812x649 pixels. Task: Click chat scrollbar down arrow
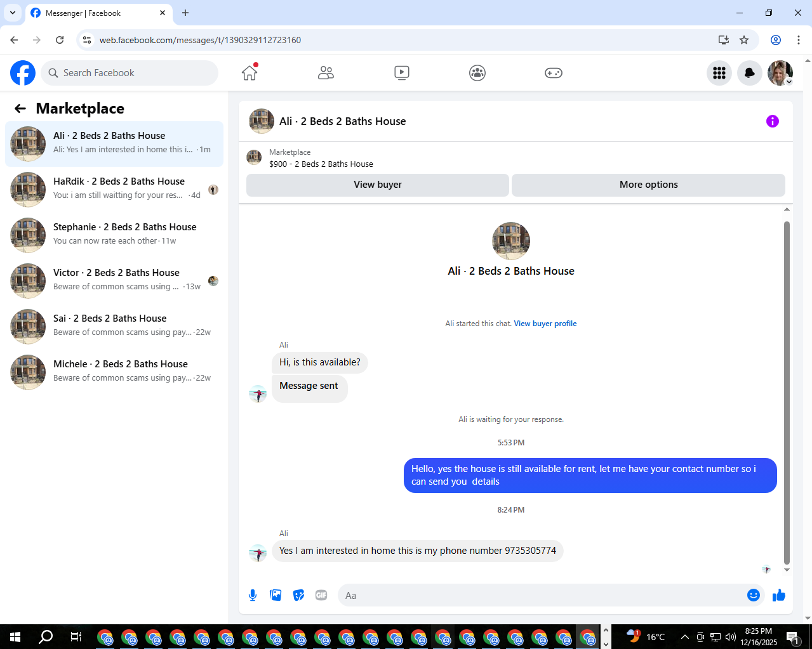pos(787,570)
